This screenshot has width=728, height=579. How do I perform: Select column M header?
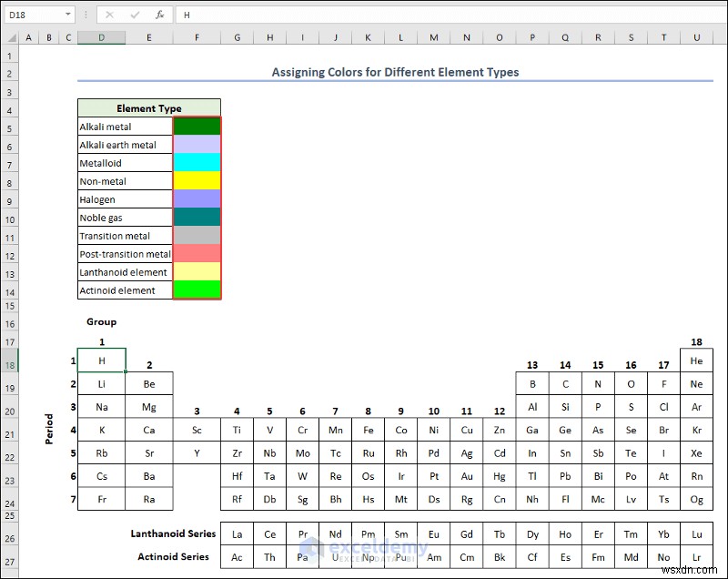434,37
